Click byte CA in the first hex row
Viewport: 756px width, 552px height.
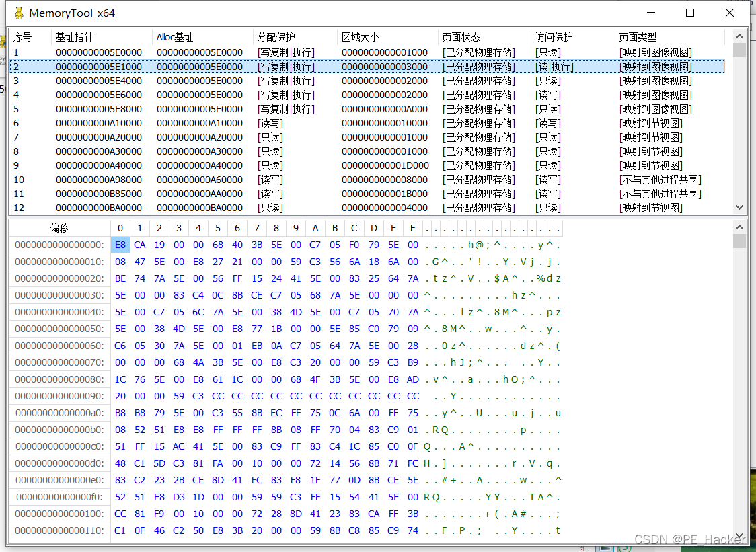coord(140,245)
